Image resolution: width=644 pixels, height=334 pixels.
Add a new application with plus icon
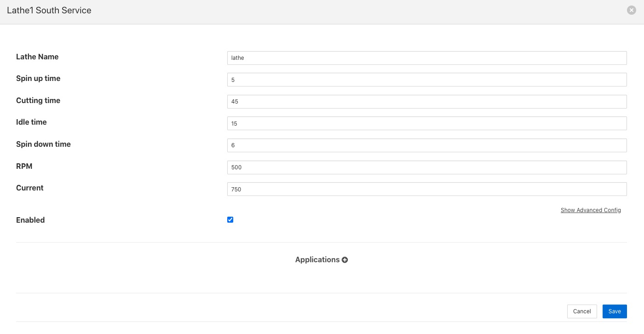345,260
